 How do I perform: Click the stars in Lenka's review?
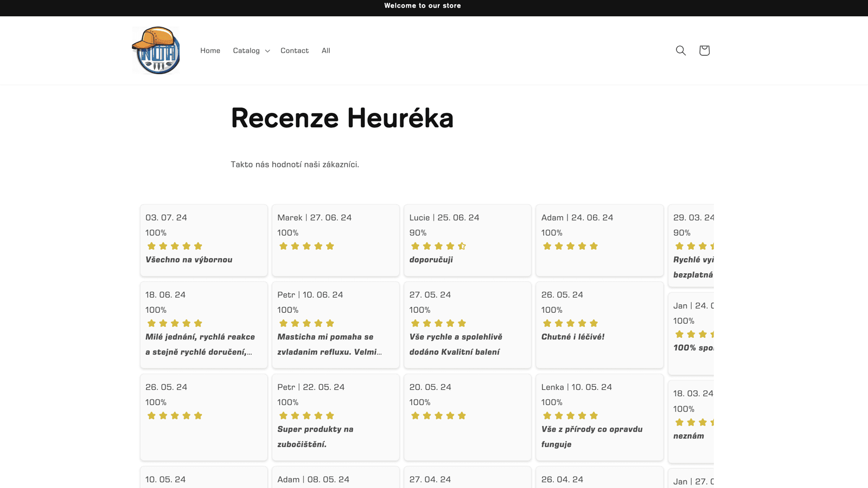click(570, 416)
